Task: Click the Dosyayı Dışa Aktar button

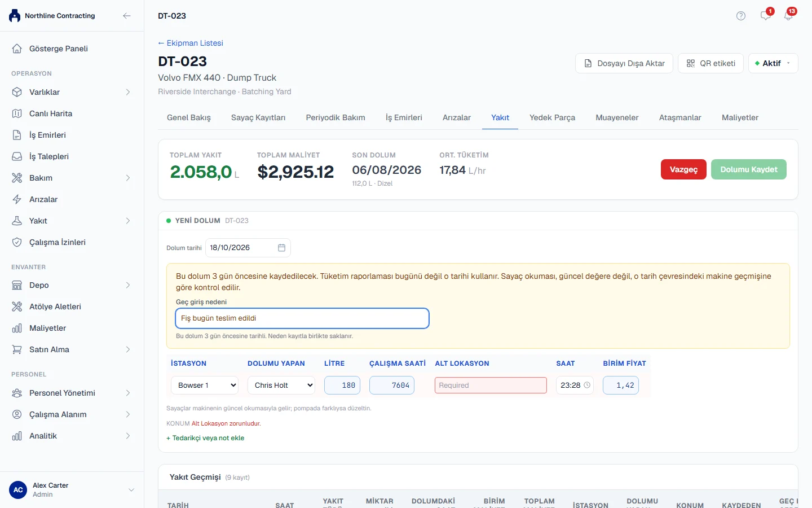Action: pos(624,63)
